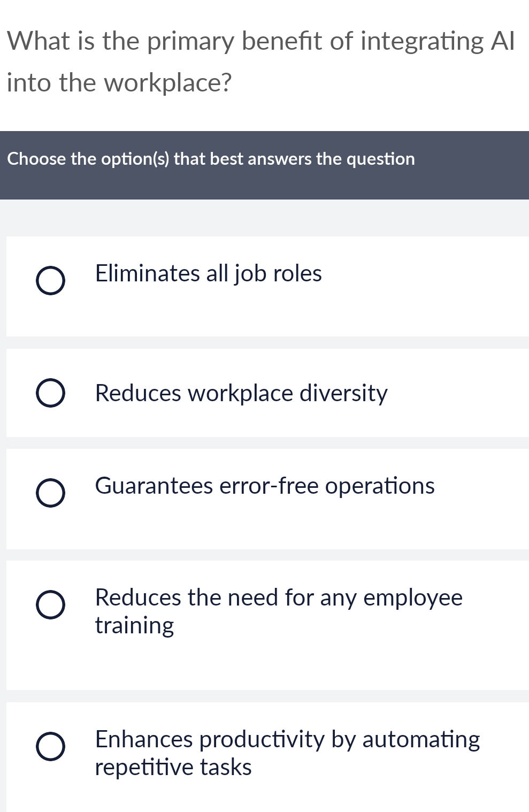Select the radio button beside "Enhances productivity by automating repetitive tasks"
The width and height of the screenshot is (529, 812).
point(51,746)
